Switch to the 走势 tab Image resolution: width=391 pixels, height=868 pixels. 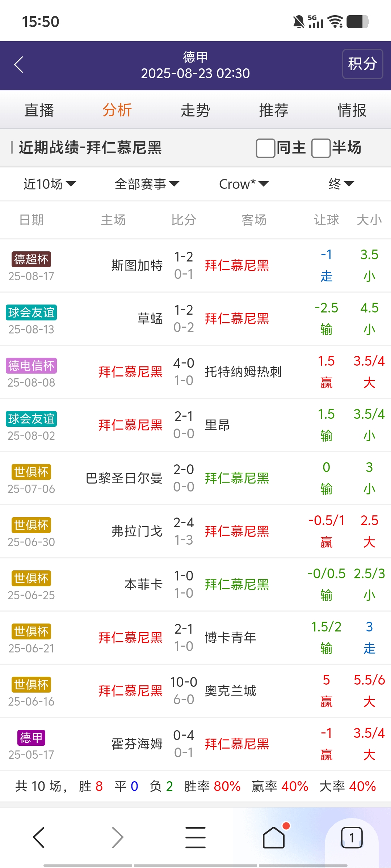195,110
